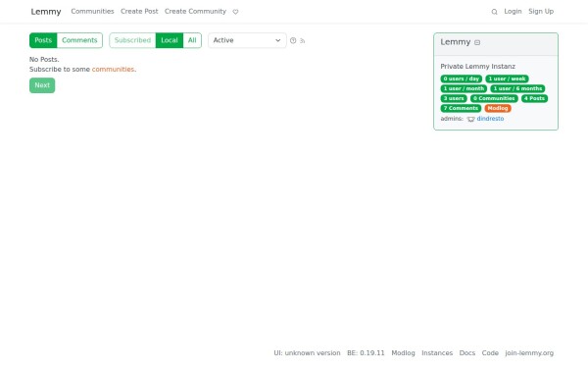This screenshot has width=588, height=368.
Task: Click the '4 Posts' badge
Action: [x=534, y=98]
